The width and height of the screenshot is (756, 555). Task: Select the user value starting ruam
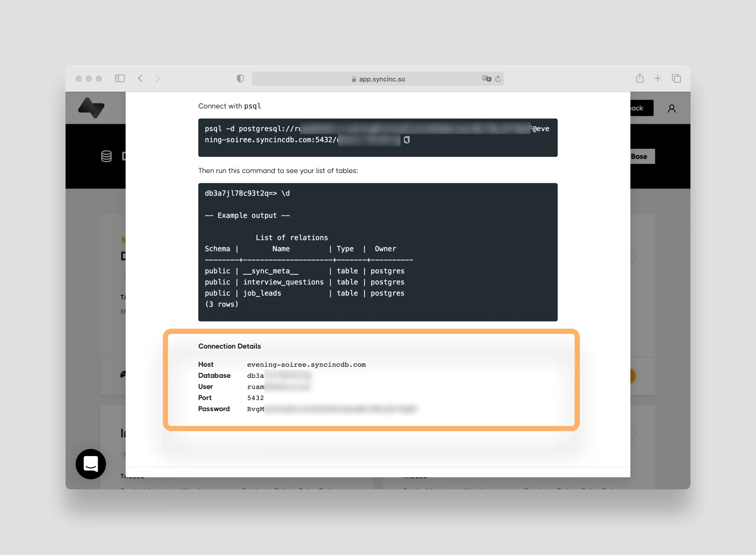(x=278, y=387)
